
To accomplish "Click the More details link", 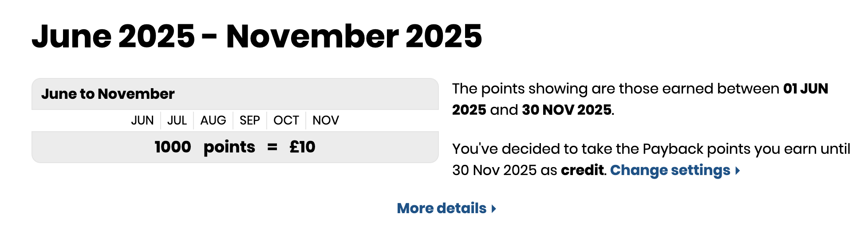I will click(x=442, y=208).
